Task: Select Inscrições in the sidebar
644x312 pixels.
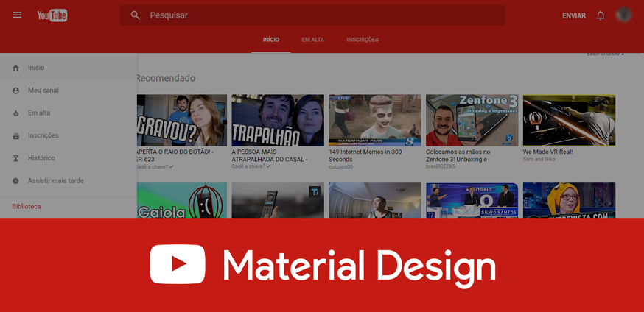Action: 69,135
